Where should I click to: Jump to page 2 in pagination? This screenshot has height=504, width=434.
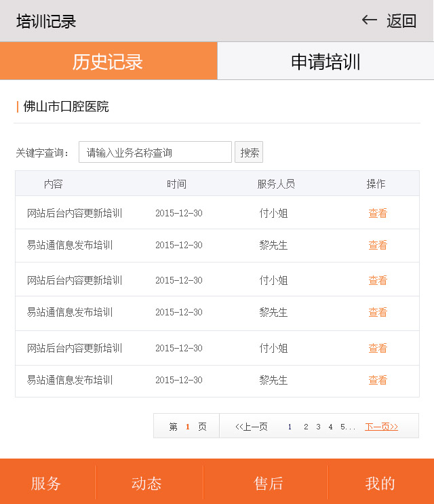tap(306, 427)
